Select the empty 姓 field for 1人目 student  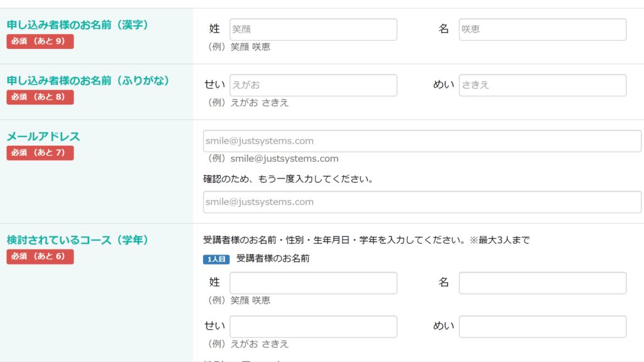pos(313,283)
